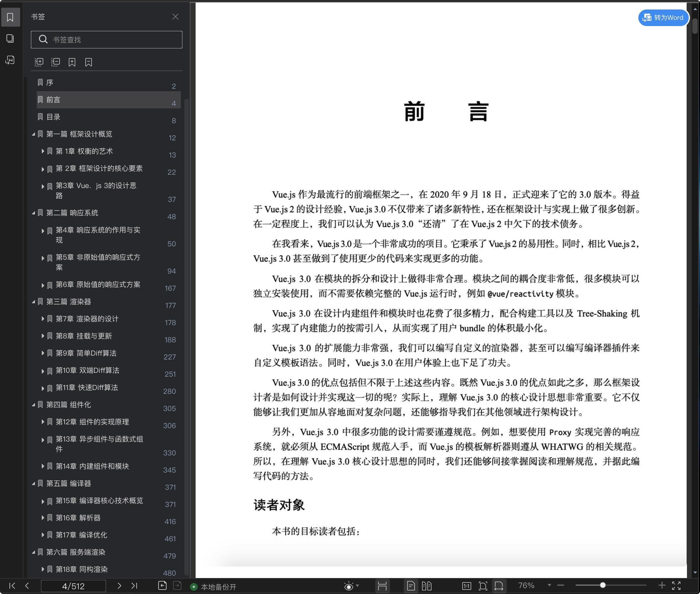Fit page to window icon
This screenshot has width=700, height=594.
point(483,586)
